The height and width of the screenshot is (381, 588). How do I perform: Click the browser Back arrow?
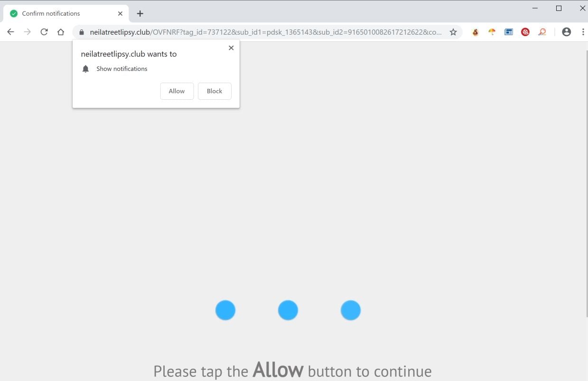(10, 32)
